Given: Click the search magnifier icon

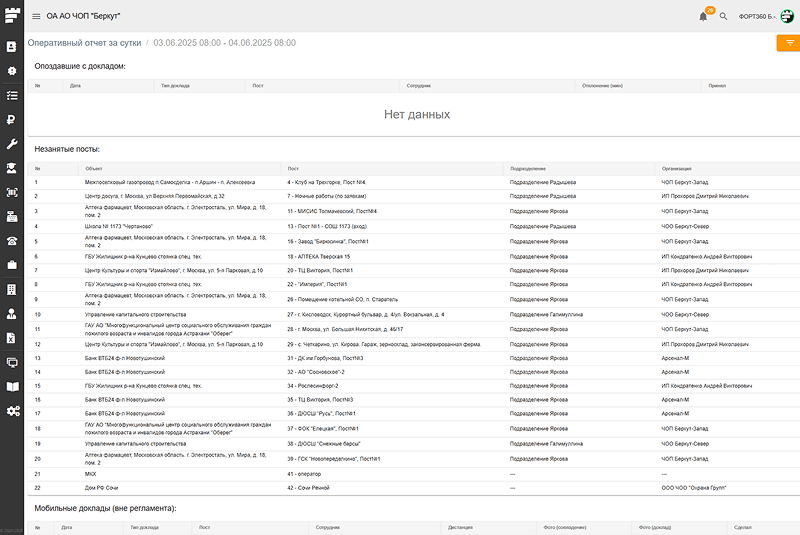Looking at the screenshot, I should point(723,16).
